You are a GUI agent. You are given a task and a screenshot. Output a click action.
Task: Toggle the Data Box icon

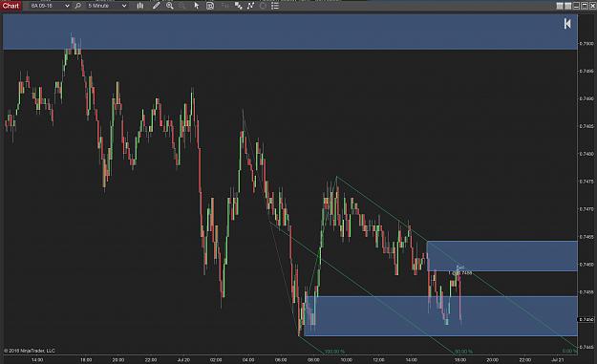click(x=210, y=6)
